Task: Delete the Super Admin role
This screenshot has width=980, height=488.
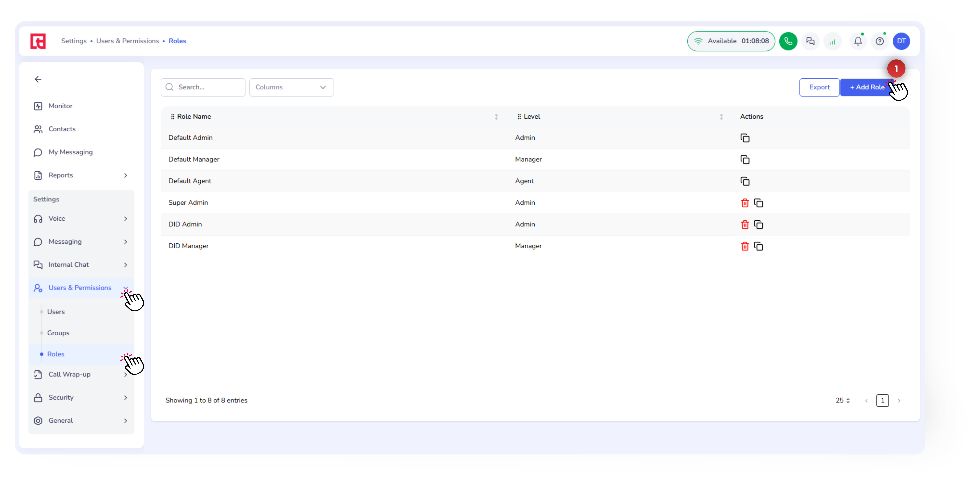Action: point(744,203)
